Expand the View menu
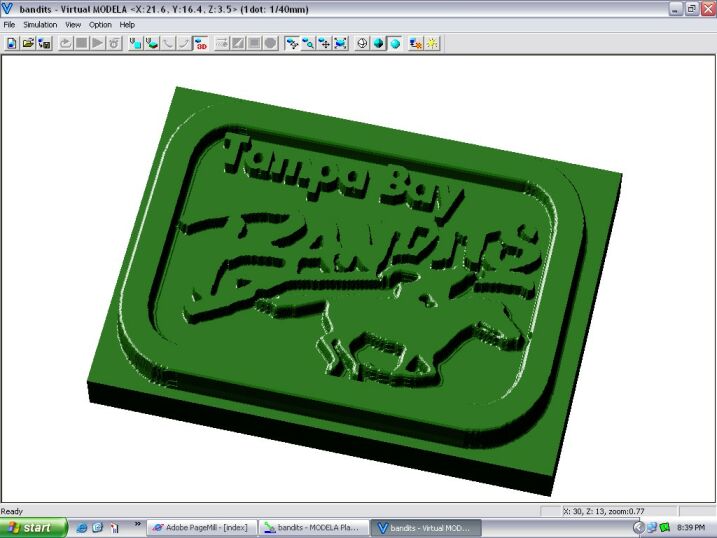Image resolution: width=717 pixels, height=538 pixels. (73, 24)
